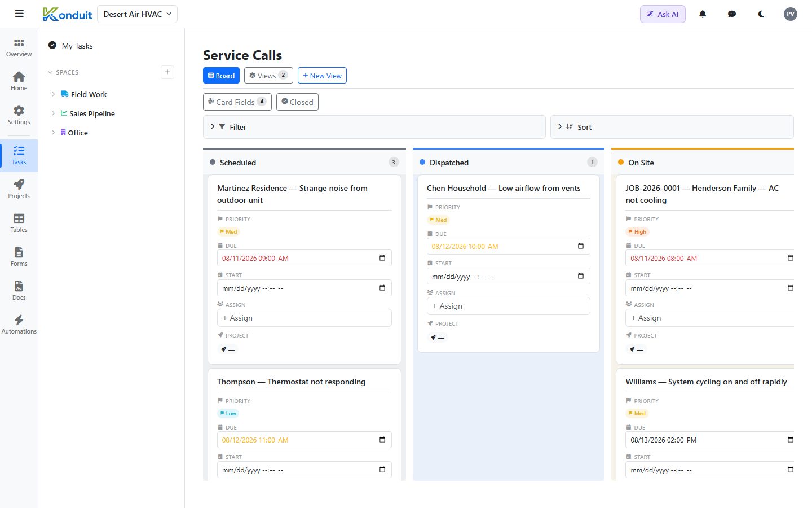Click Med priority badge on Chen card

point(438,220)
